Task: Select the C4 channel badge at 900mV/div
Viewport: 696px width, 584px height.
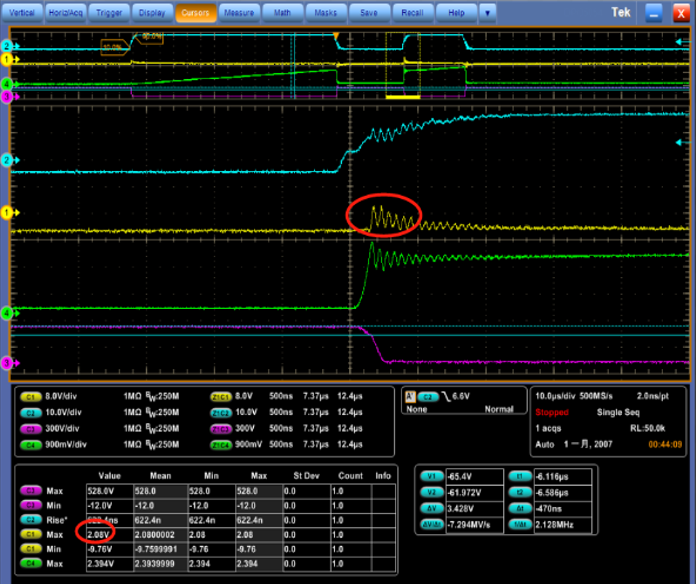Action: pyautogui.click(x=31, y=442)
